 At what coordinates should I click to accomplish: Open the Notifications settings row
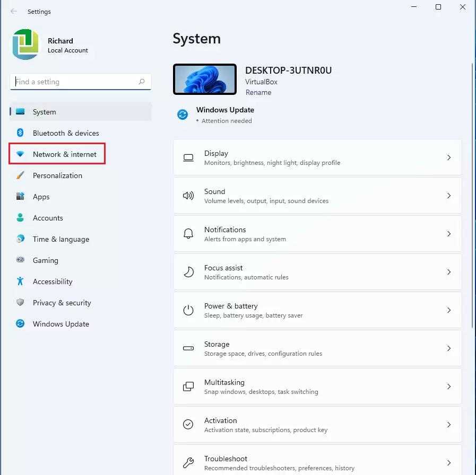tap(317, 234)
